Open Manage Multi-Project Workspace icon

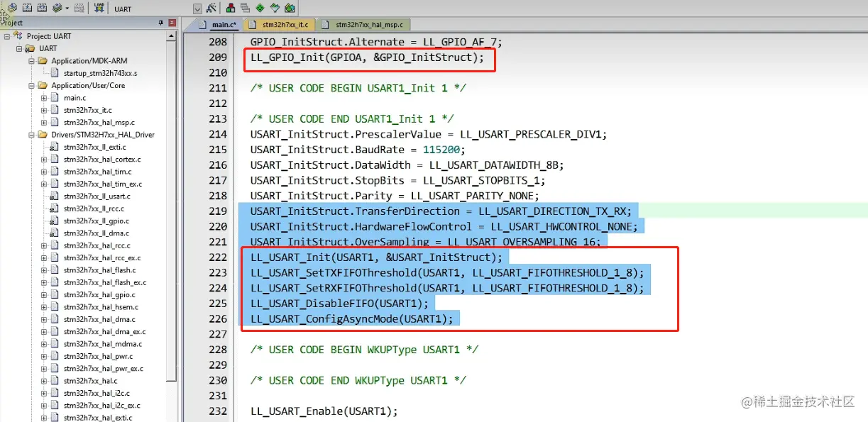[x=245, y=9]
